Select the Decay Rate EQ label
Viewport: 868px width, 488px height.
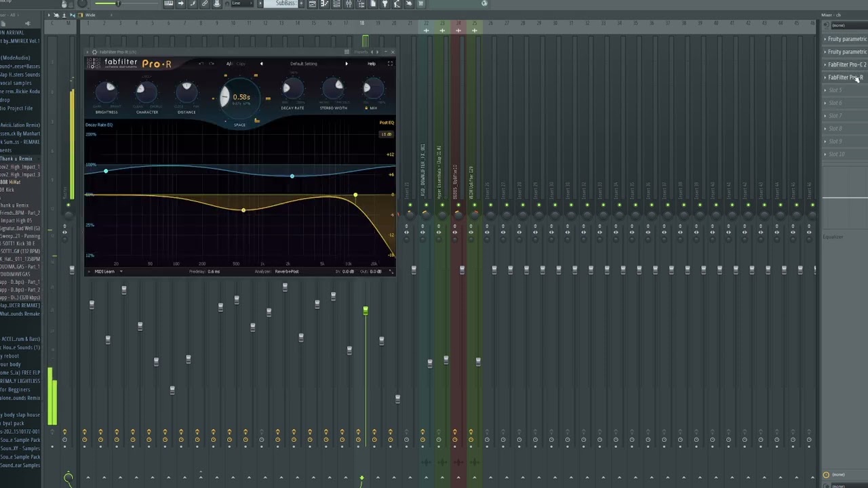click(99, 125)
